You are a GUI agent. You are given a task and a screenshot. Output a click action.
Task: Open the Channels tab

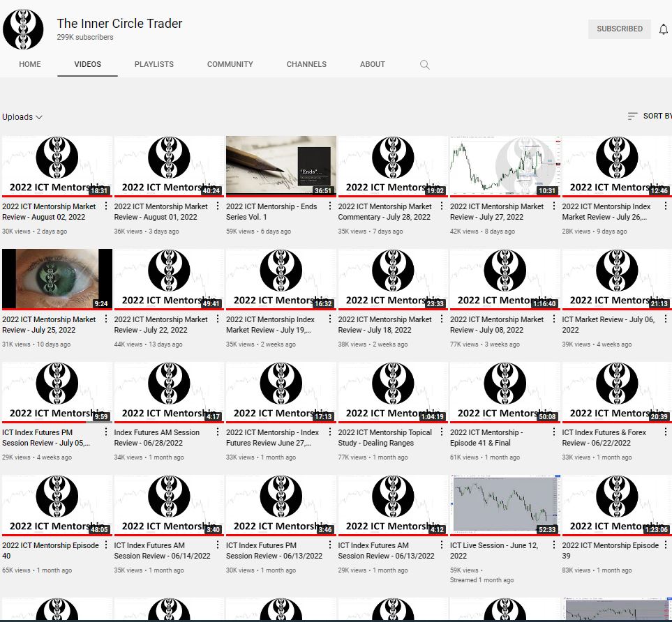[x=306, y=64]
